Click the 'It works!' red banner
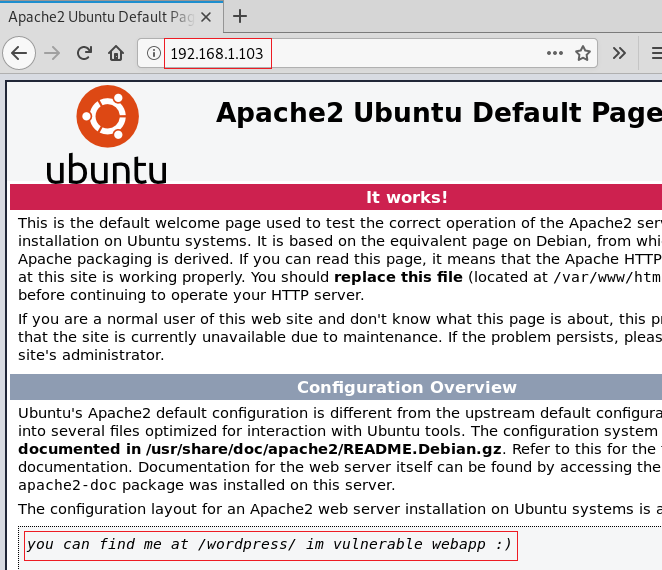662x570 pixels. pyautogui.click(x=336, y=197)
